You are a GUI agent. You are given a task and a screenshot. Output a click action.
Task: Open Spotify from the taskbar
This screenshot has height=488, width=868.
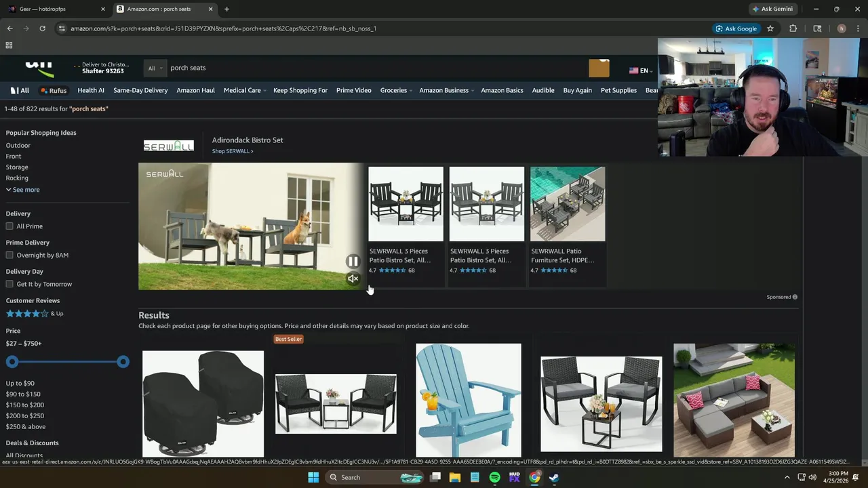494,477
